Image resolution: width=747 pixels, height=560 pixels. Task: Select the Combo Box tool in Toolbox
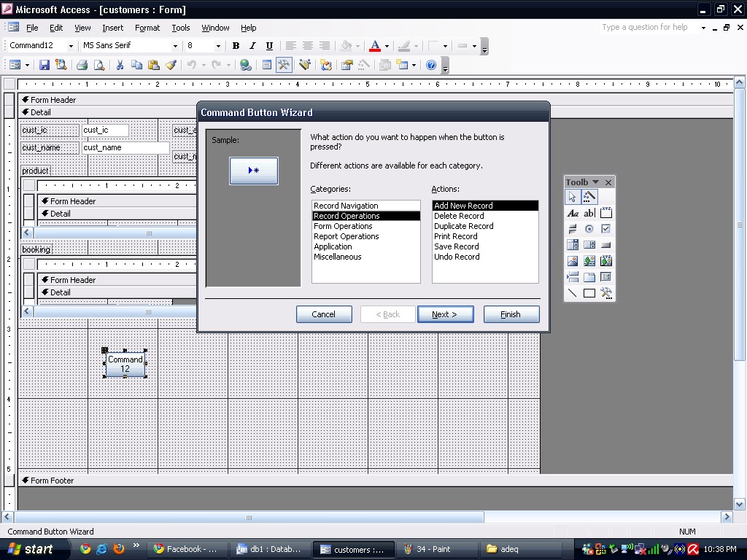(573, 245)
